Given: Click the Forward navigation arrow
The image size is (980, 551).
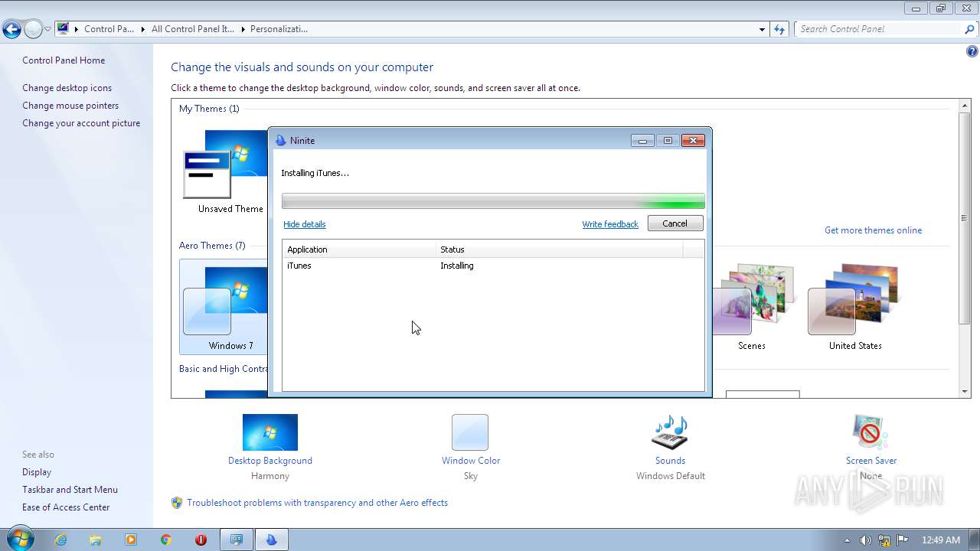Looking at the screenshot, I should (x=33, y=30).
